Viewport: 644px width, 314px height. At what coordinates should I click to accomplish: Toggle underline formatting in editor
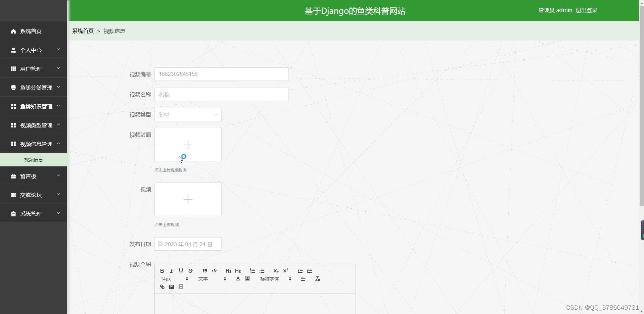tap(181, 271)
